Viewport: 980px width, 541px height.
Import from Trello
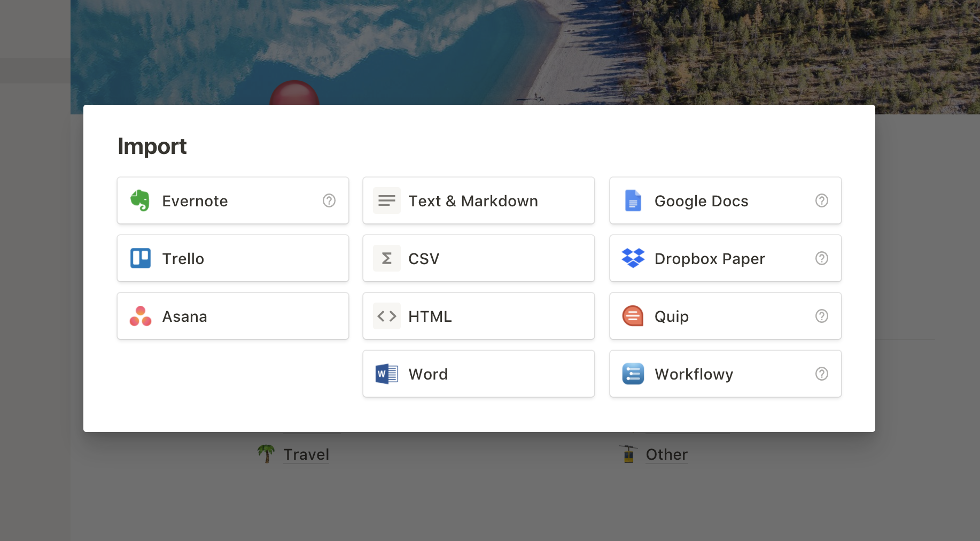(233, 258)
